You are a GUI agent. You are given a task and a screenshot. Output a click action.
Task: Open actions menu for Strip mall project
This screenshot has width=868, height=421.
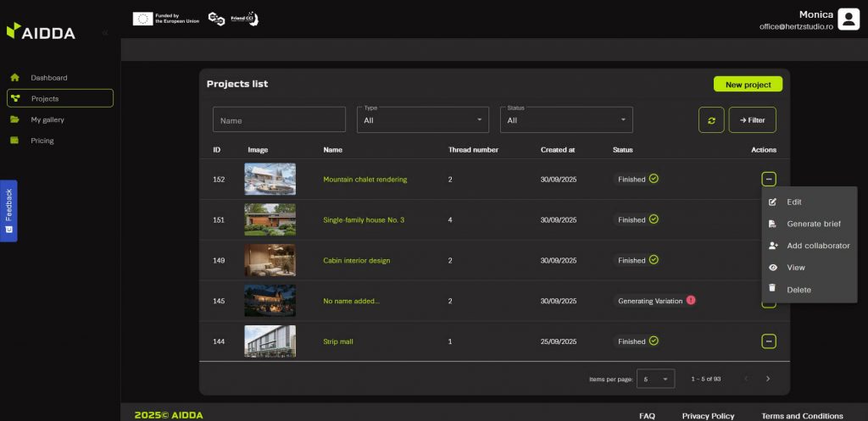[x=768, y=341]
